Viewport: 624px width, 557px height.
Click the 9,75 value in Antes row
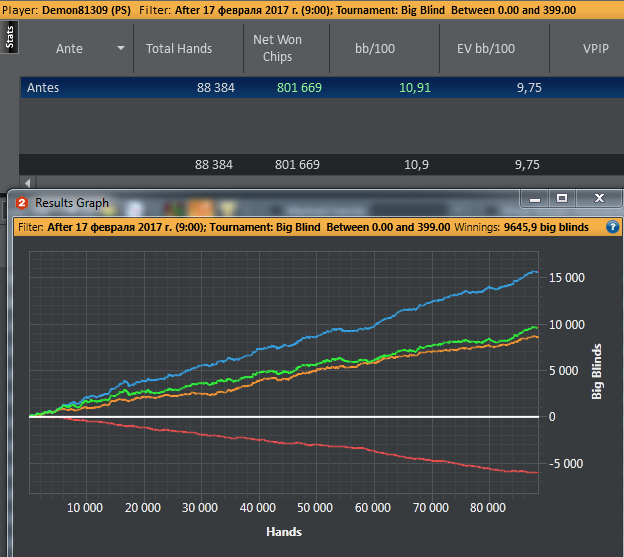pyautogui.click(x=529, y=88)
